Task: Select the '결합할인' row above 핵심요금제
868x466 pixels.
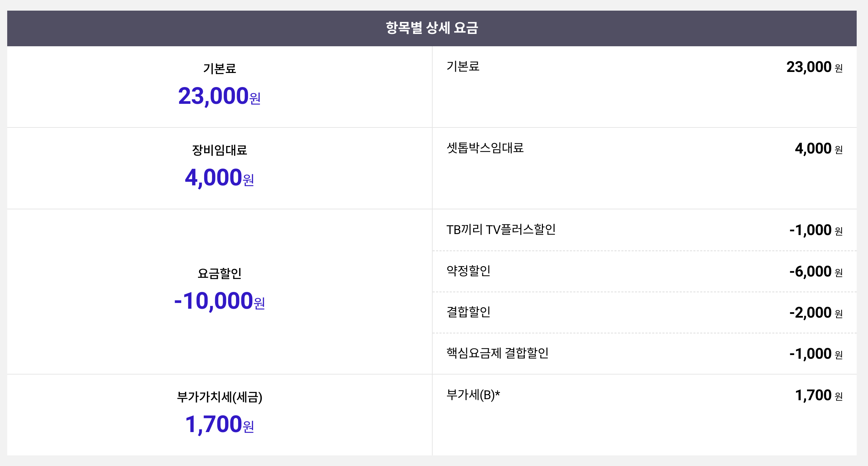Action: tap(468, 312)
